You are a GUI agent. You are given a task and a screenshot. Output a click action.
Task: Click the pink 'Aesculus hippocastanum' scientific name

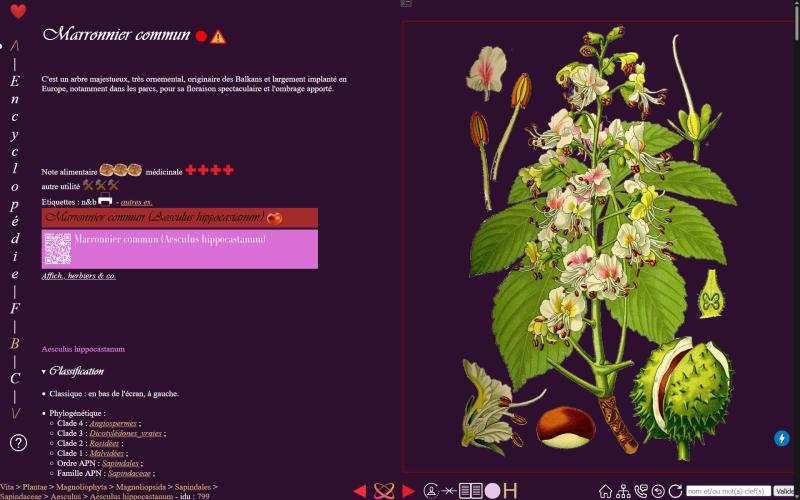(x=83, y=349)
